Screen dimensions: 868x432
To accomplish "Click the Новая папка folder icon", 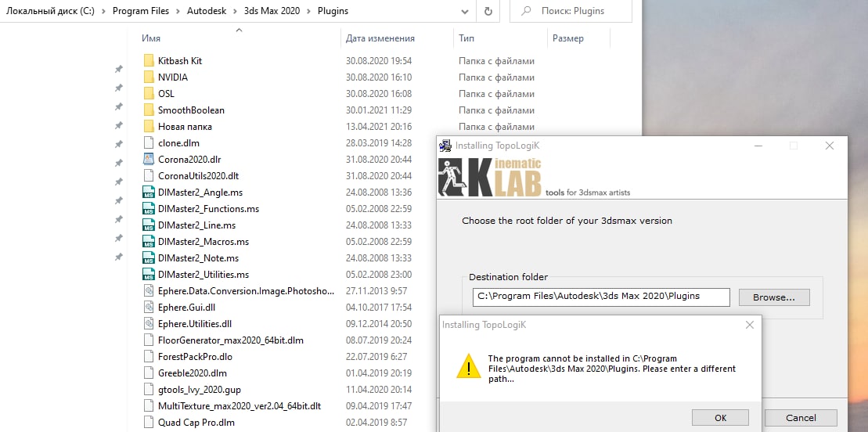I will (x=149, y=126).
